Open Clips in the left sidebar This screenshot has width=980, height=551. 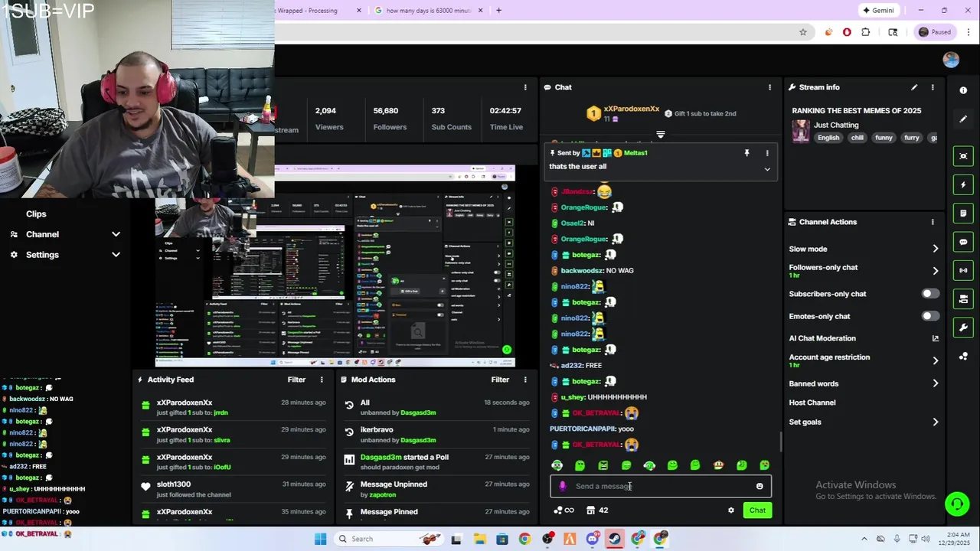(x=36, y=214)
